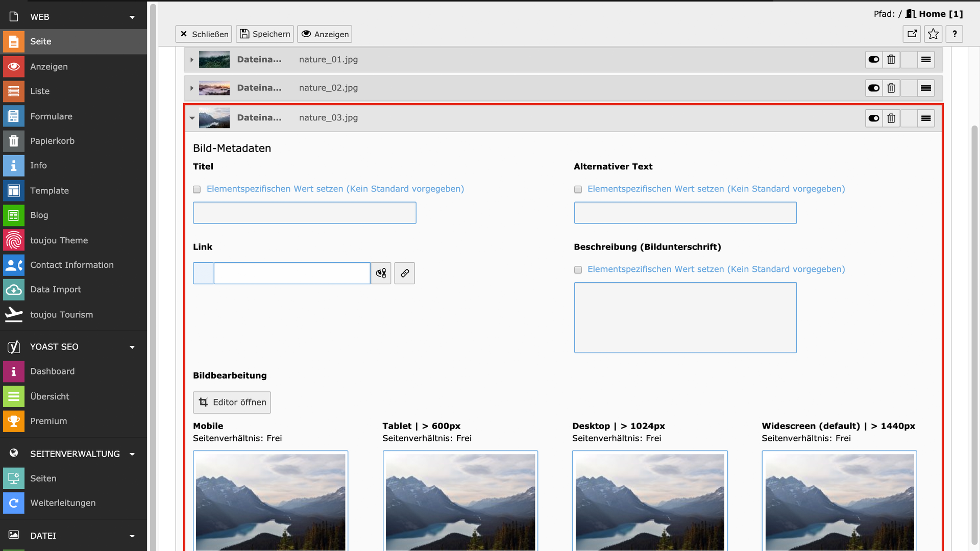The image size is (980, 551).
Task: Click the link browser icon next to Link field
Action: tap(381, 273)
